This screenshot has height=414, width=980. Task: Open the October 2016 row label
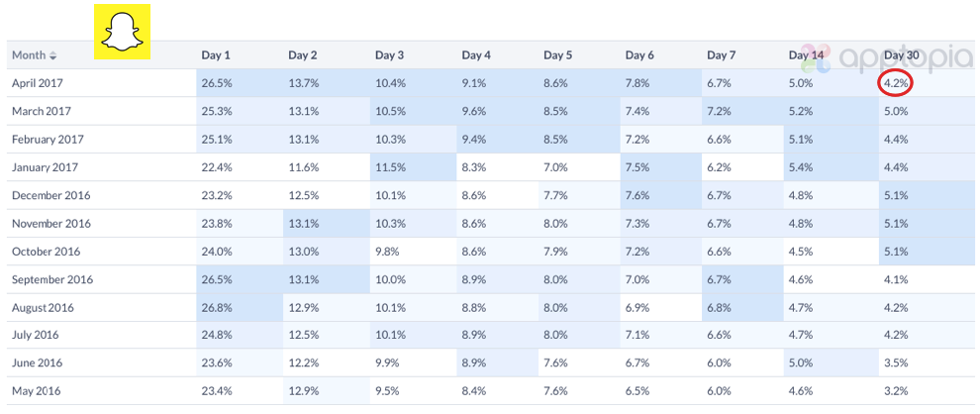(46, 252)
